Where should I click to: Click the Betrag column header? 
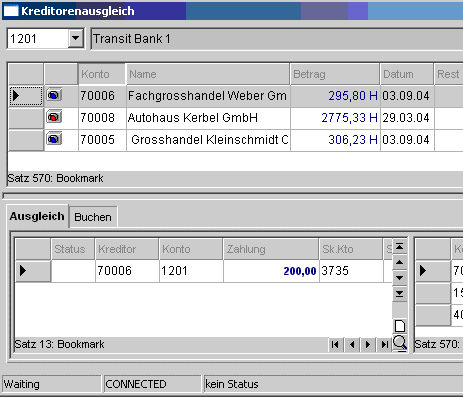(x=335, y=74)
